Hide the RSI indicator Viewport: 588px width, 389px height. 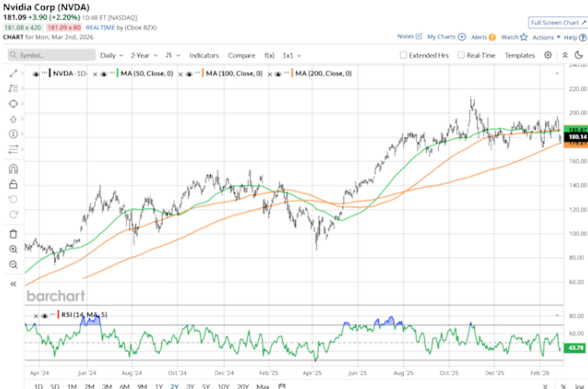tap(44, 316)
